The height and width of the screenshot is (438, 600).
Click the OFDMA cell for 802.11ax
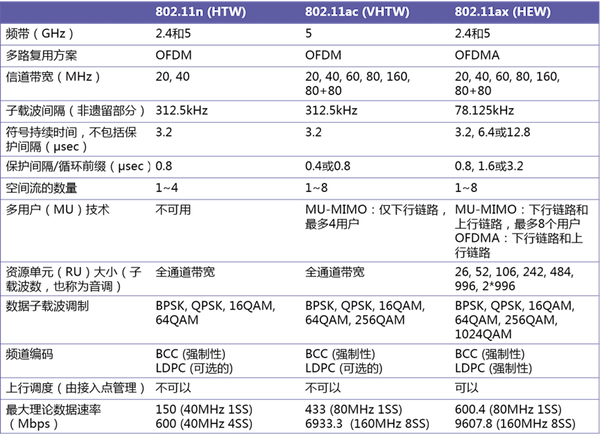[477, 55]
